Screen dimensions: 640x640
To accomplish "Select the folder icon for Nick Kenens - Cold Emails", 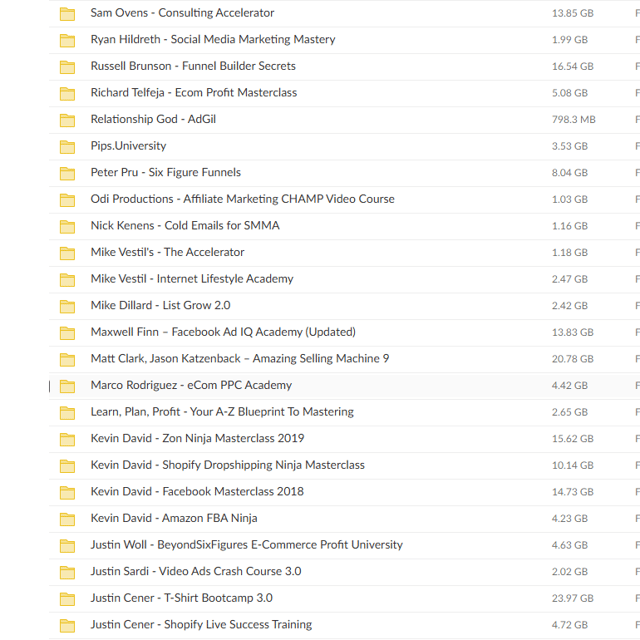I will 67,227.
